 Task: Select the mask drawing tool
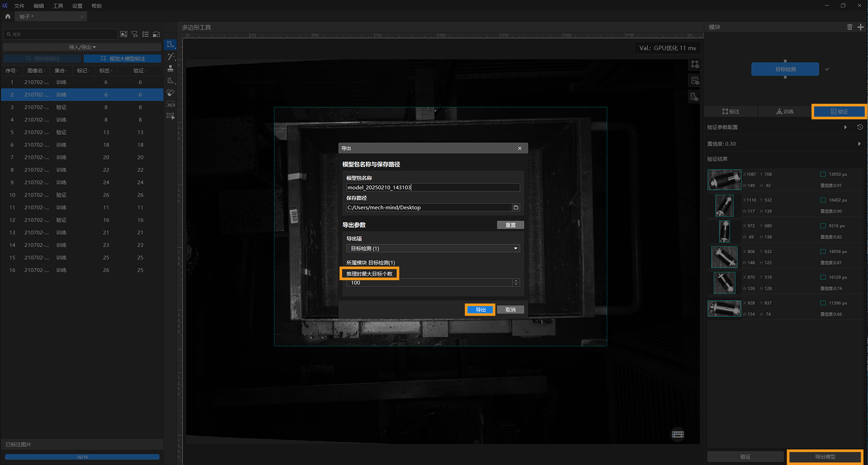[170, 81]
